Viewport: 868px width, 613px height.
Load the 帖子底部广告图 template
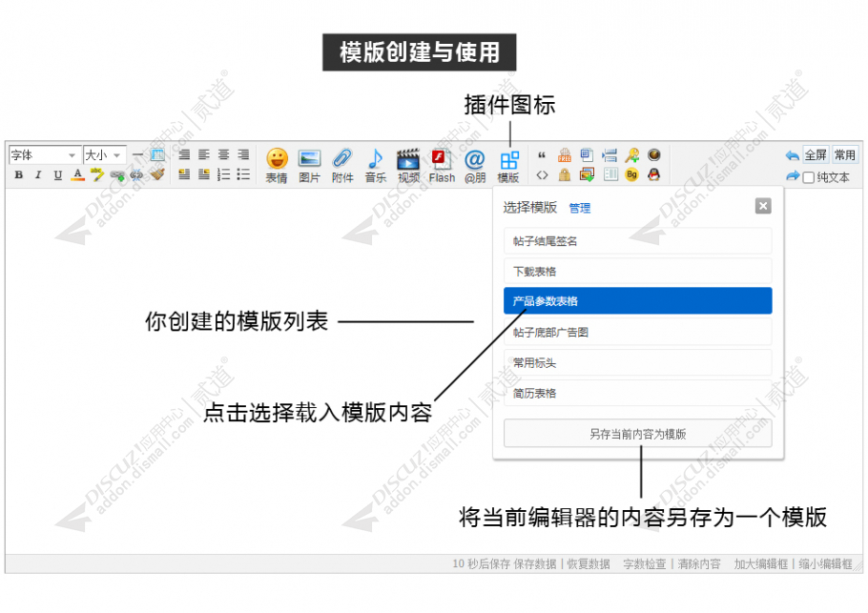[x=638, y=332]
